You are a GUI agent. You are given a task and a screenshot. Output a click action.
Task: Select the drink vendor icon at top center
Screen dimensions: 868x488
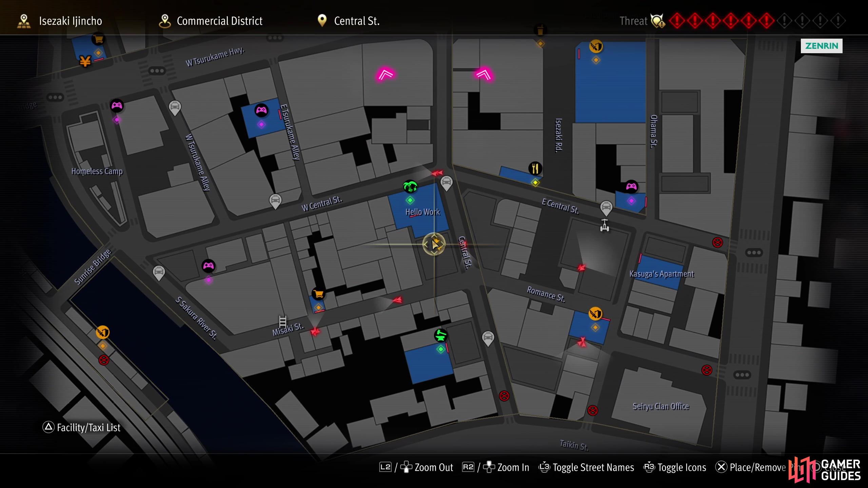click(x=540, y=30)
